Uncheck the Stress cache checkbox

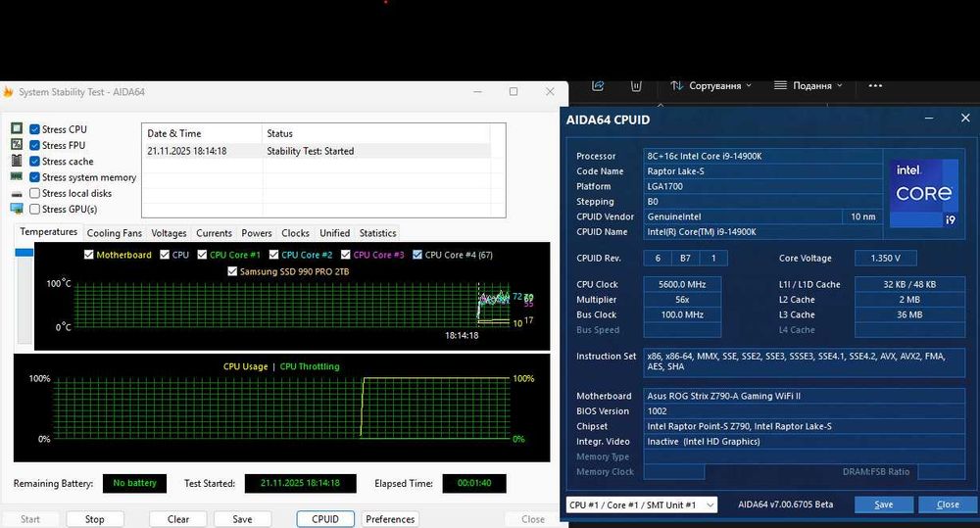pos(35,162)
